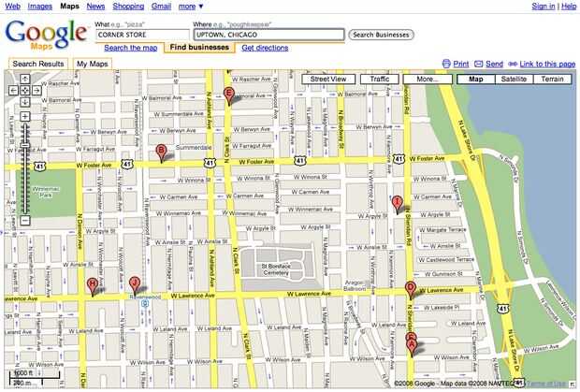This screenshot has height=392, width=580.
Task: Open the Search Results tab
Action: pos(38,64)
